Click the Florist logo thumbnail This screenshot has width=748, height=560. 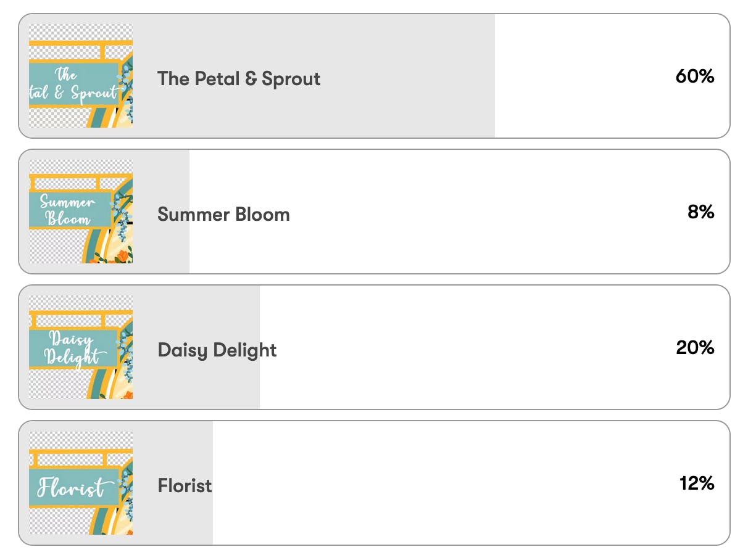coord(81,483)
